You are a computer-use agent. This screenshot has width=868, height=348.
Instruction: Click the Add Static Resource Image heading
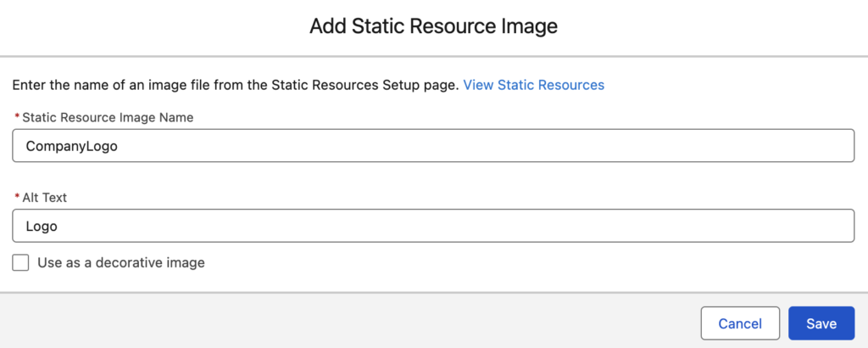point(433,26)
